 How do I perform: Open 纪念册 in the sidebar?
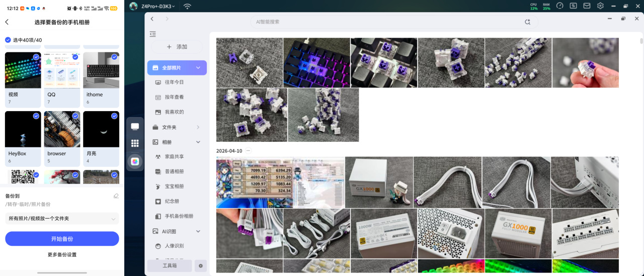coord(172,201)
